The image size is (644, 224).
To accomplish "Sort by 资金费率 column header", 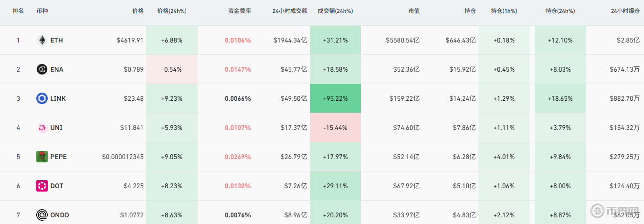I will pyautogui.click(x=239, y=11).
